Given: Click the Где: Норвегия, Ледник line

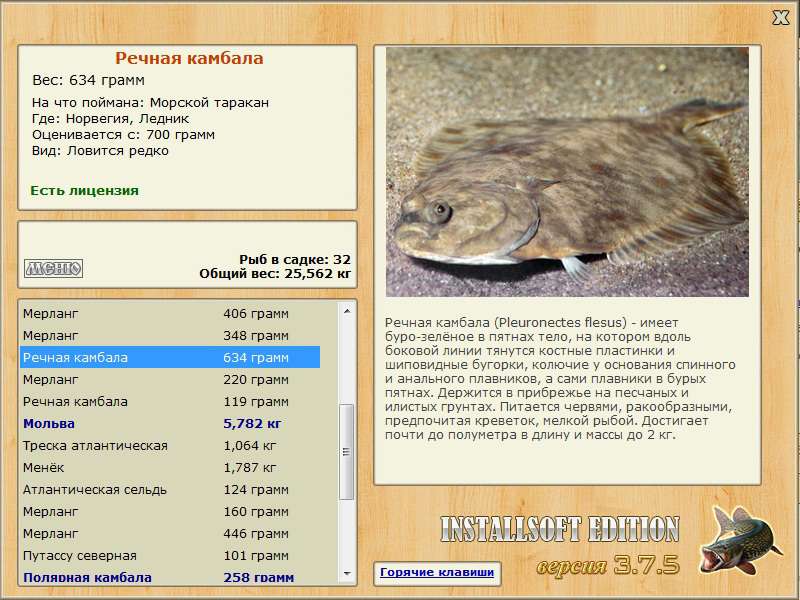Looking at the screenshot, I should tap(110, 119).
